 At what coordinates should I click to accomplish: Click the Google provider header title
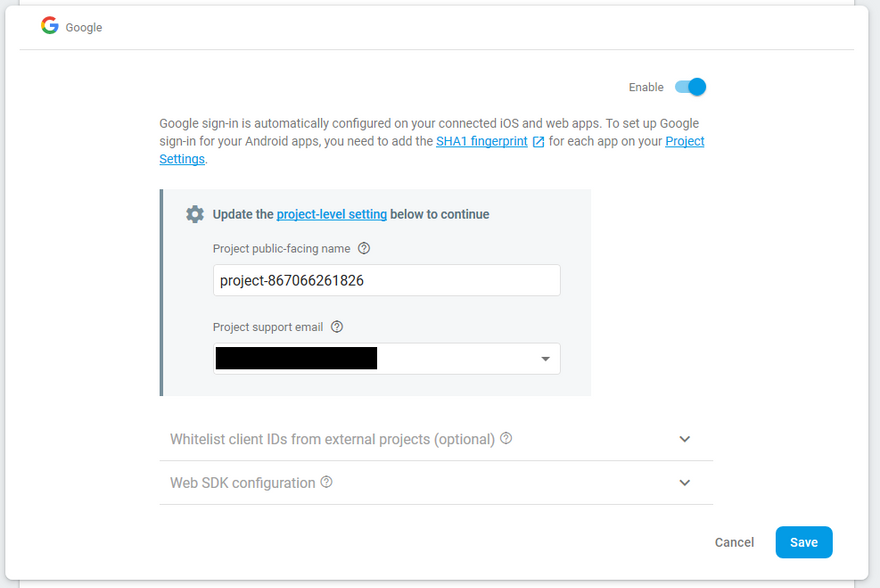point(84,28)
